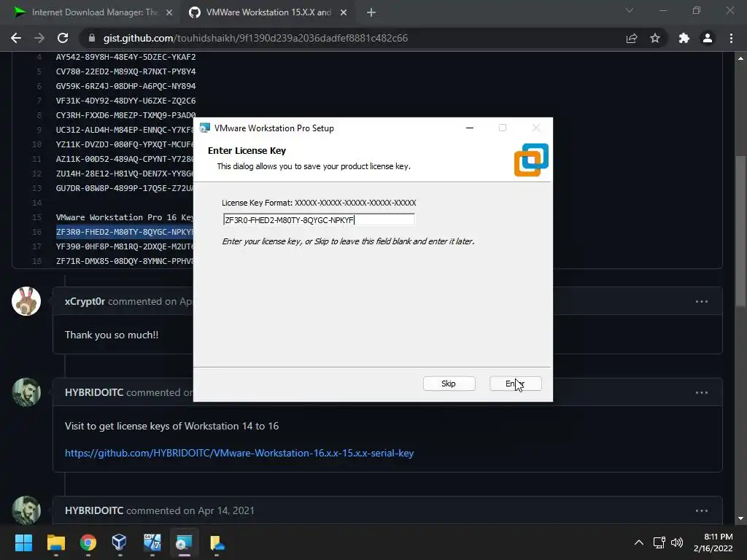This screenshot has width=747, height=560.
Task: Open network status tray icon
Action: pyautogui.click(x=659, y=542)
